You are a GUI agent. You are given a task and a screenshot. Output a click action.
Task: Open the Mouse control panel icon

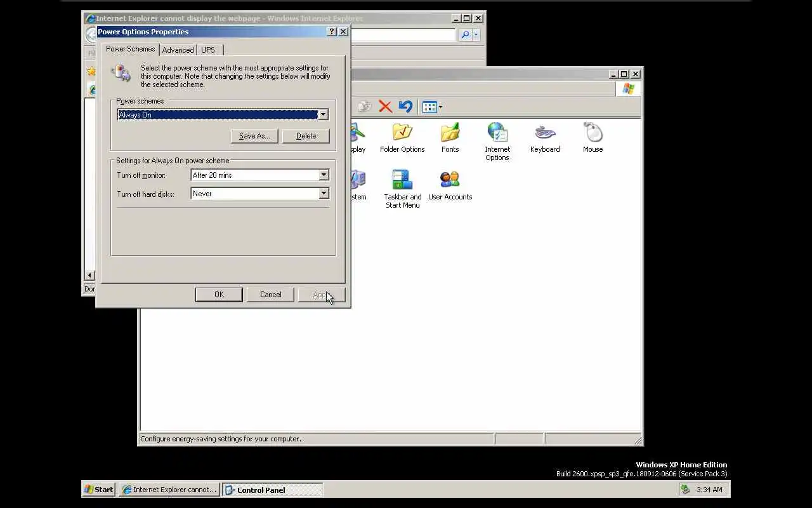593,138
